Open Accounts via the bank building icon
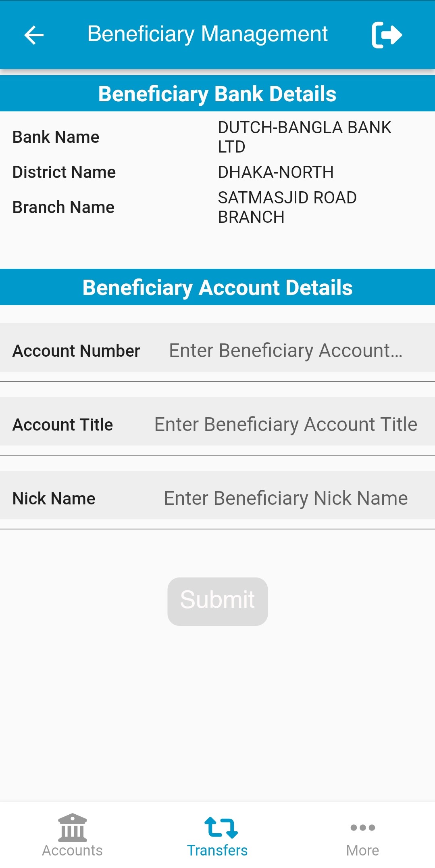435x868 pixels. pyautogui.click(x=73, y=827)
